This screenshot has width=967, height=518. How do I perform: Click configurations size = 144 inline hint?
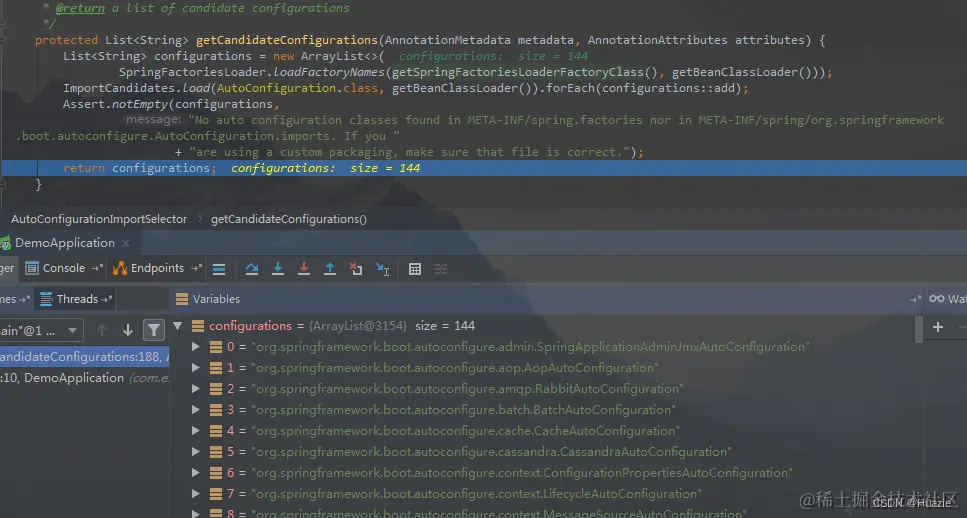tap(325, 168)
